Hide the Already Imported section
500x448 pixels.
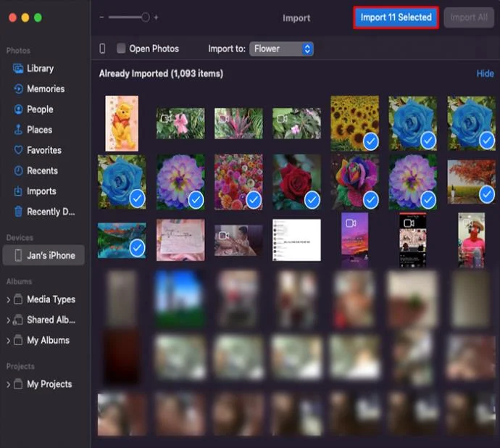[485, 74]
